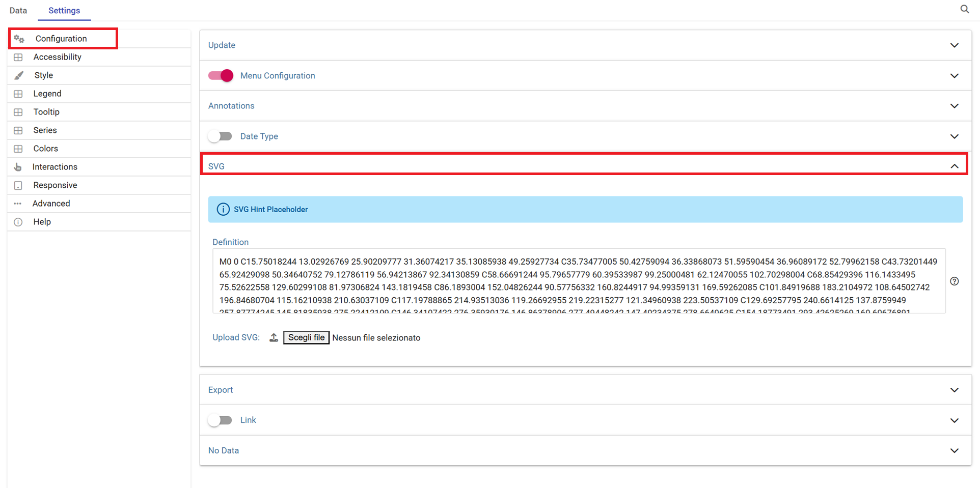Click the Export section title

click(221, 390)
